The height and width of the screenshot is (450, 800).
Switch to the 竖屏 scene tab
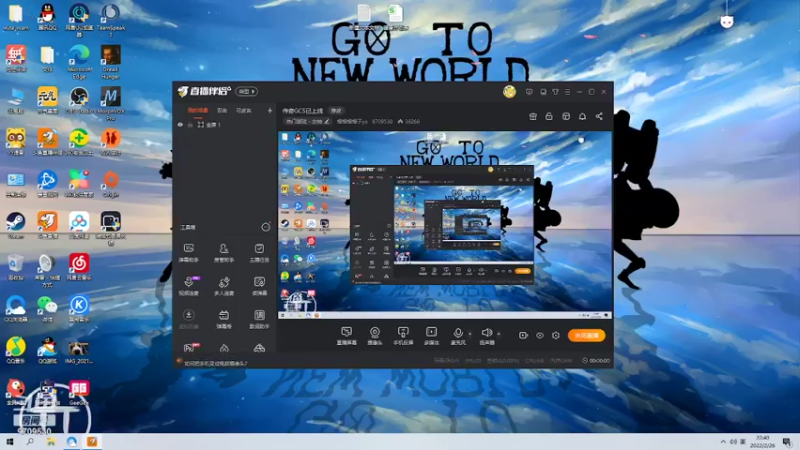[222, 110]
